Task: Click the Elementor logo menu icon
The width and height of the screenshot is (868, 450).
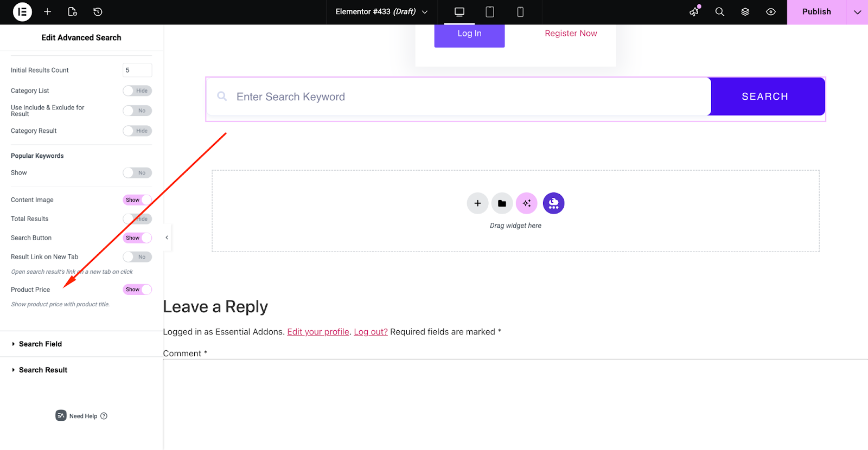Action: coord(22,12)
